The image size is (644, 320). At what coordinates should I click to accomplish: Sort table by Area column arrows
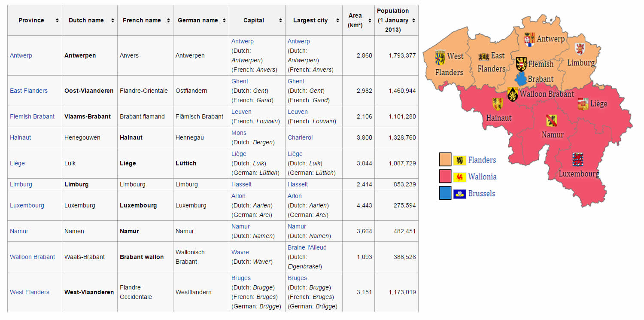coord(369,21)
